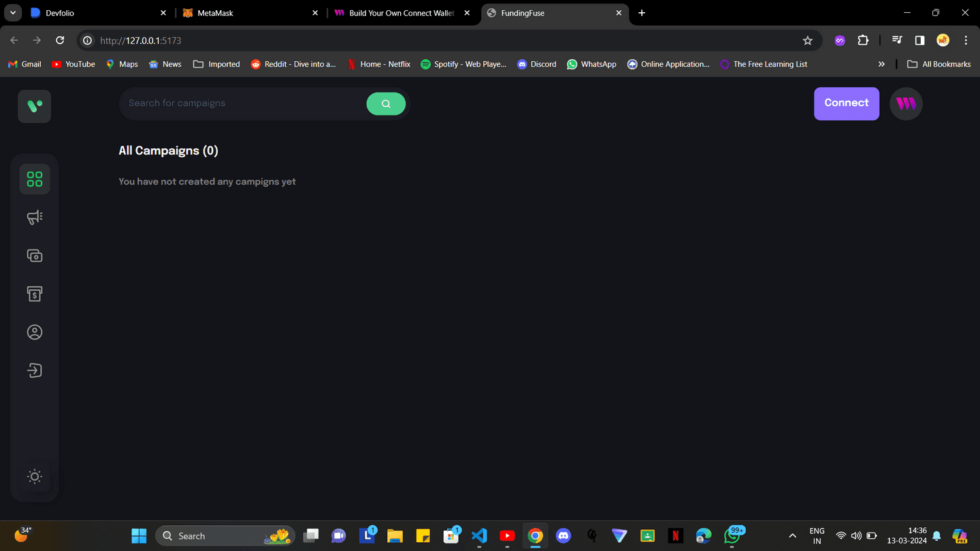Reload the current page

pos(60,40)
